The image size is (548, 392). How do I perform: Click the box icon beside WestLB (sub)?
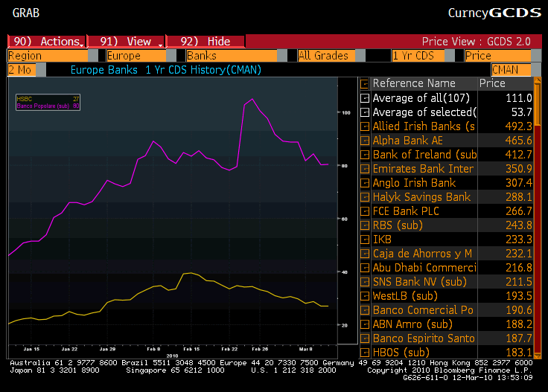pyautogui.click(x=365, y=296)
